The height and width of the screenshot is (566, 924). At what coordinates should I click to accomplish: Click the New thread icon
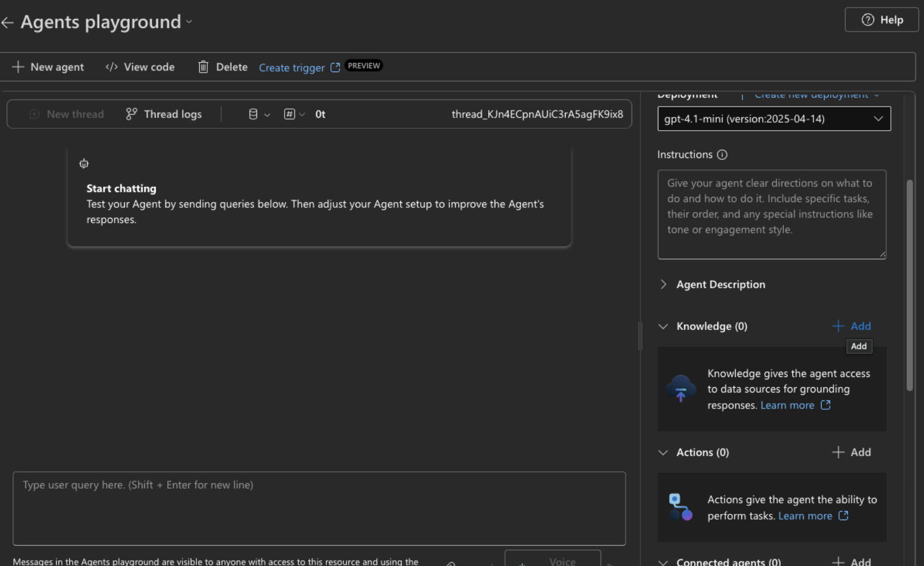34,114
